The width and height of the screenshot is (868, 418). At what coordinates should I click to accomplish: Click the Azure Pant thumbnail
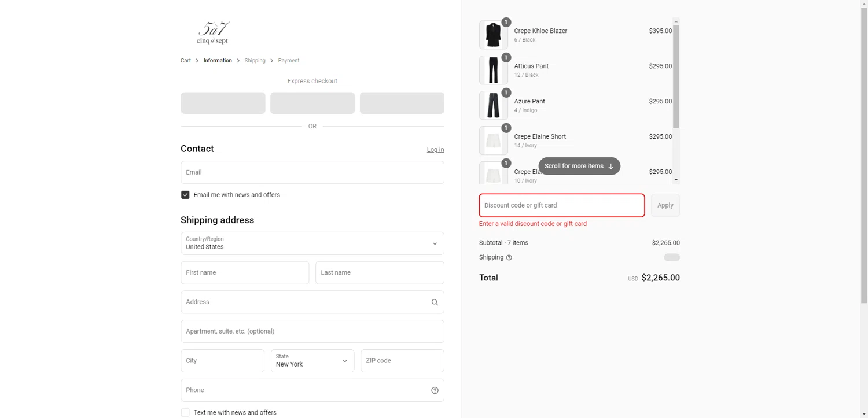tap(494, 105)
